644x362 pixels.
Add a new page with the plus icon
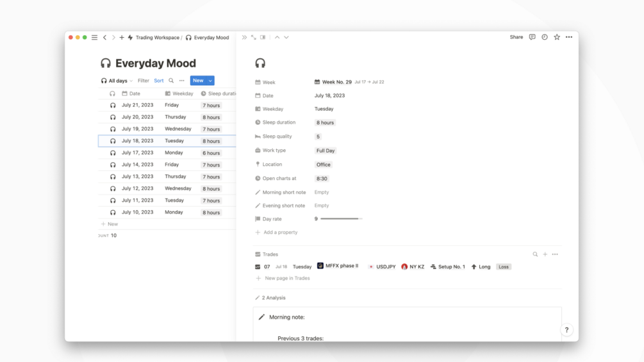point(122,37)
